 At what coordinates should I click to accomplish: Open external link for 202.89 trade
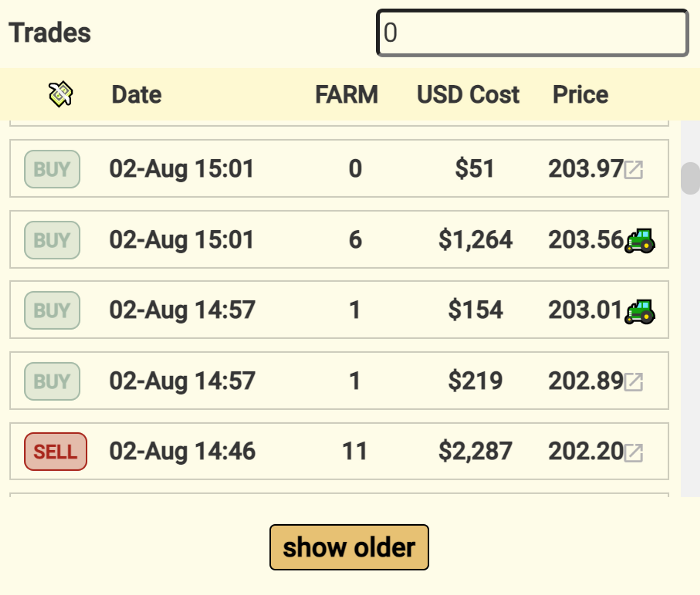(x=633, y=382)
